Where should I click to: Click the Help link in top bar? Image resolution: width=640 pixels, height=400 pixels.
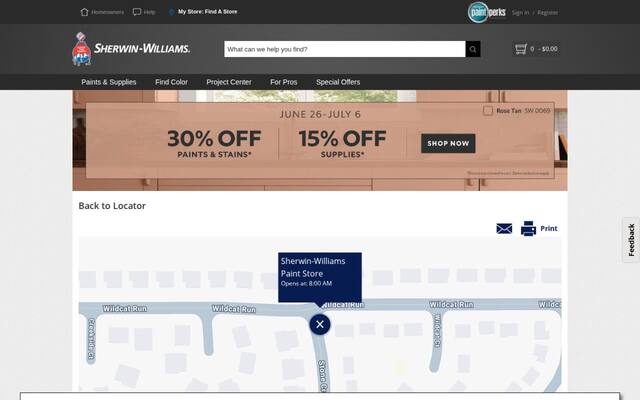pos(149,12)
